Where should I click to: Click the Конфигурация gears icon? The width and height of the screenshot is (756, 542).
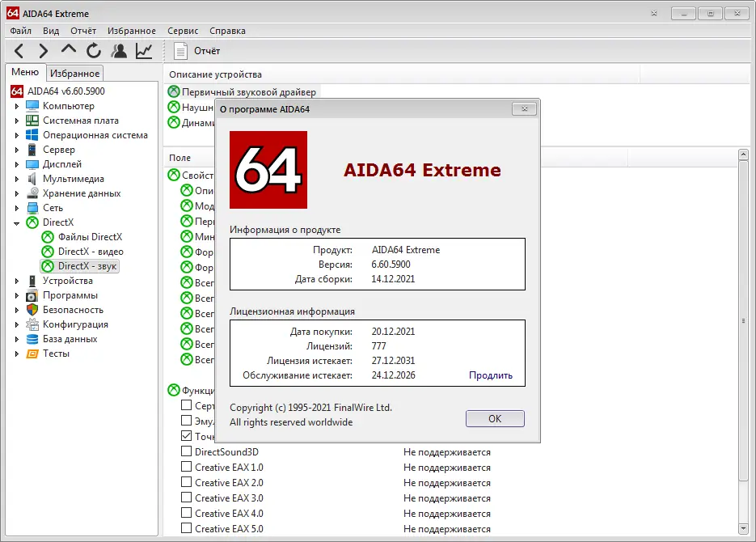pos(32,324)
